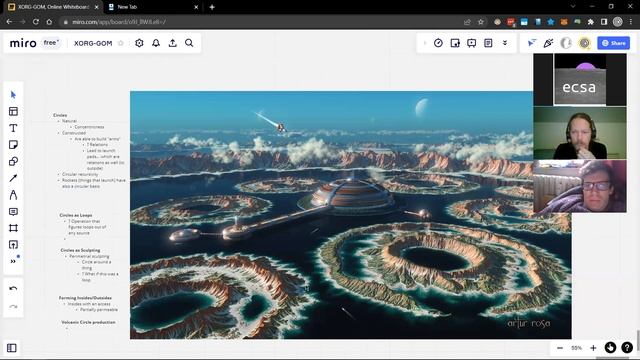
Task: Toggle collaborators' cursors visibility
Action: pos(532,43)
